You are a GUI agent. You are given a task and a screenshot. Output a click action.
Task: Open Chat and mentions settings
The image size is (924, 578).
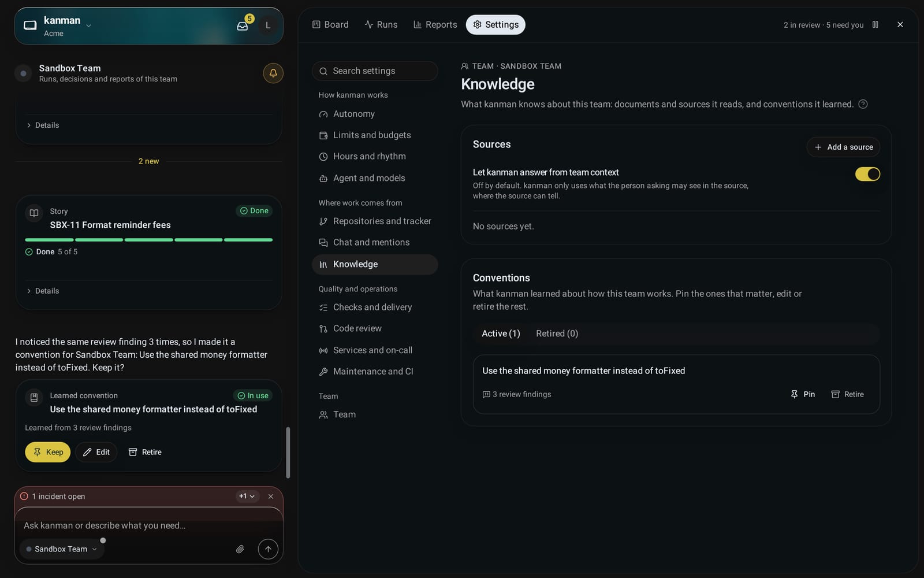point(375,243)
